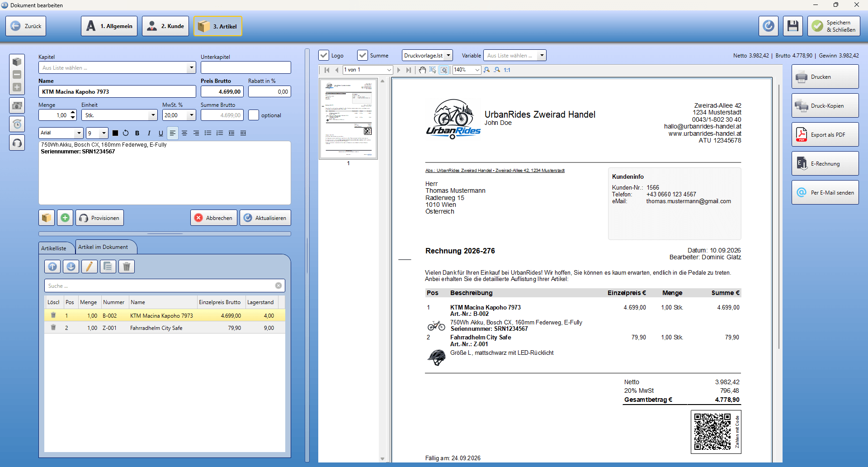
Task: Move the selected article up
Action: coord(52,267)
